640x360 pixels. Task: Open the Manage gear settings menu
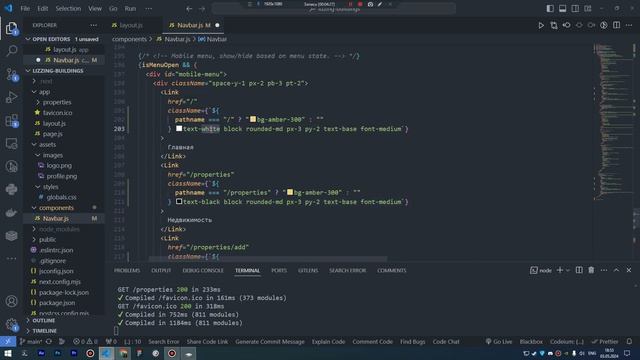11,324
